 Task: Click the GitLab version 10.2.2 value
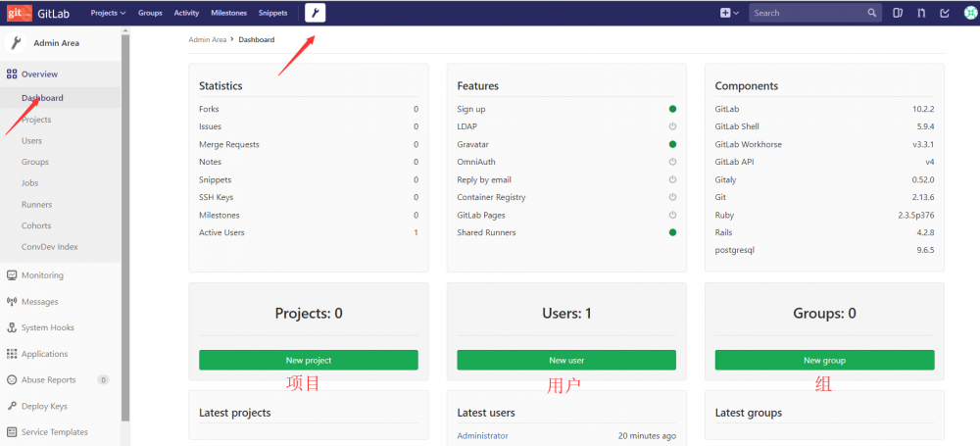click(923, 109)
